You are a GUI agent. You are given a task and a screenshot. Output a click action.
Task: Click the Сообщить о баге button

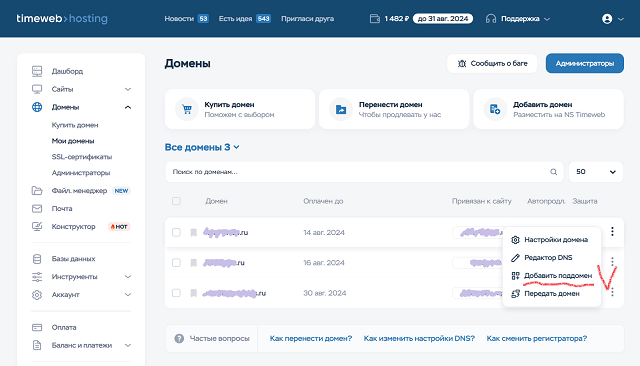point(492,63)
